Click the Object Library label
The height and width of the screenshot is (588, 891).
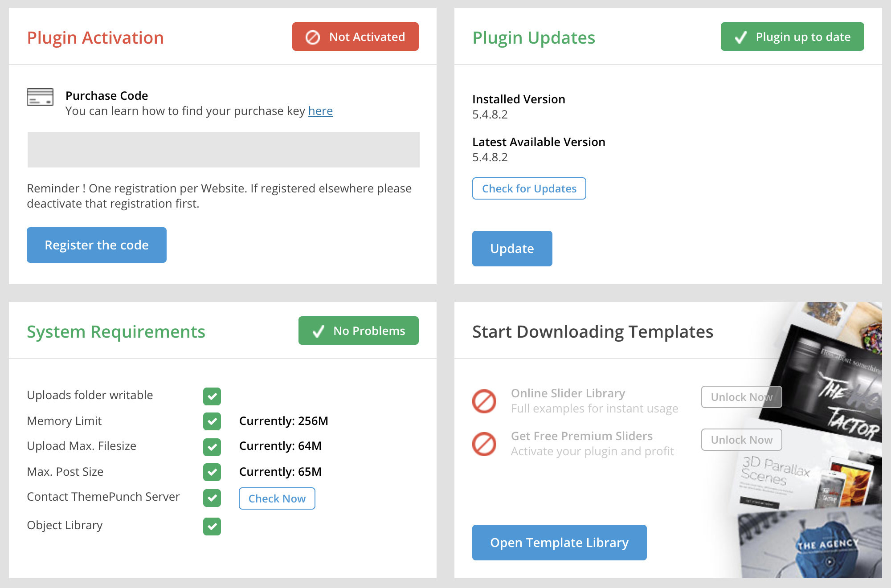pos(65,525)
